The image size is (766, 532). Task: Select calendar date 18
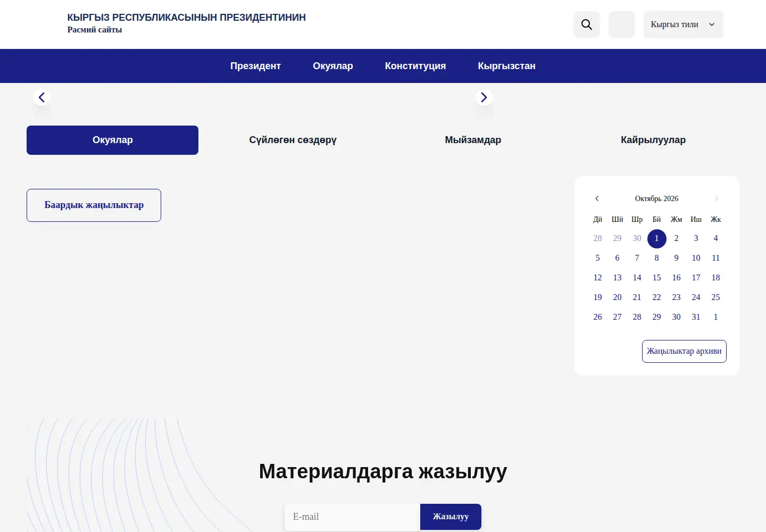pos(715,278)
